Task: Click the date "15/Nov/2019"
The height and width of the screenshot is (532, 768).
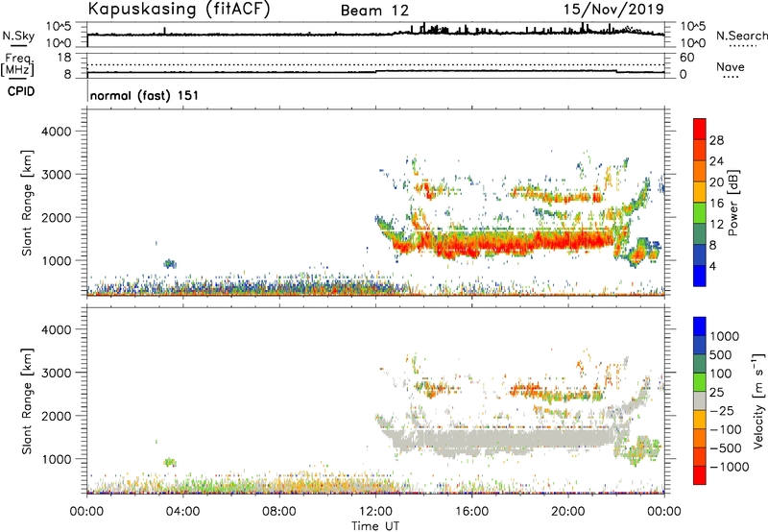Action: pos(613,9)
